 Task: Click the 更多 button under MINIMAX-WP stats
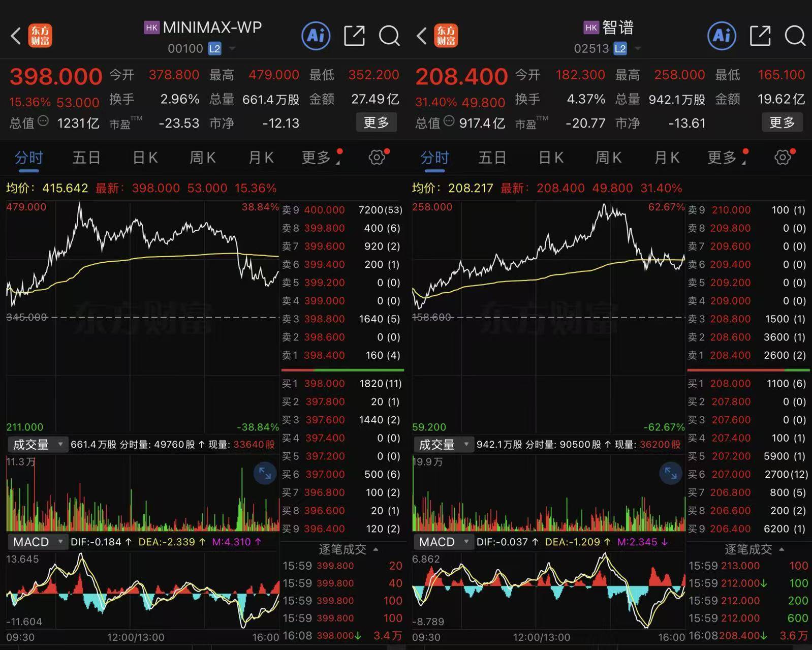(376, 122)
